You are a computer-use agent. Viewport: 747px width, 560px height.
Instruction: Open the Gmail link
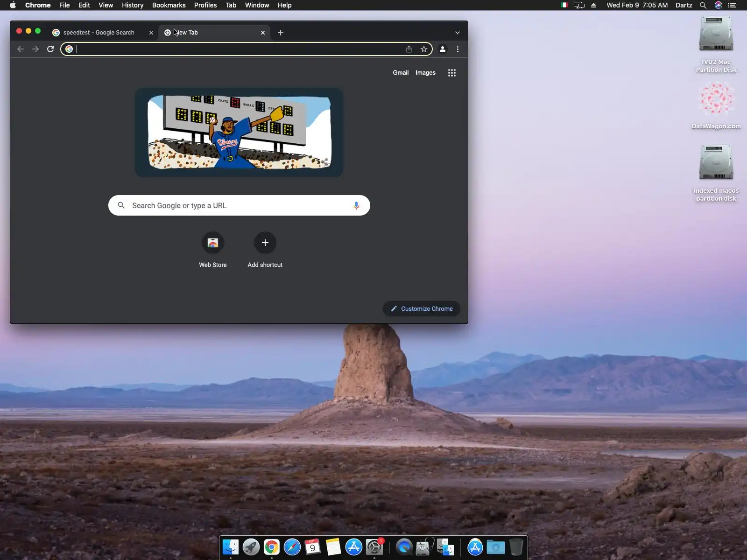click(x=401, y=73)
